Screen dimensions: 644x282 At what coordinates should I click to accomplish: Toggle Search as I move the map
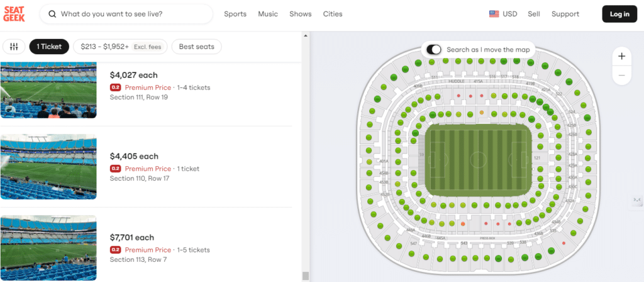click(x=434, y=50)
